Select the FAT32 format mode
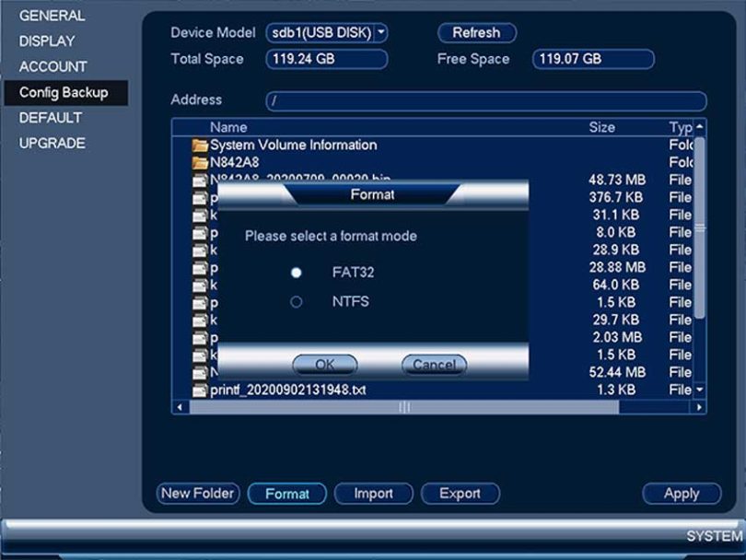 click(297, 273)
